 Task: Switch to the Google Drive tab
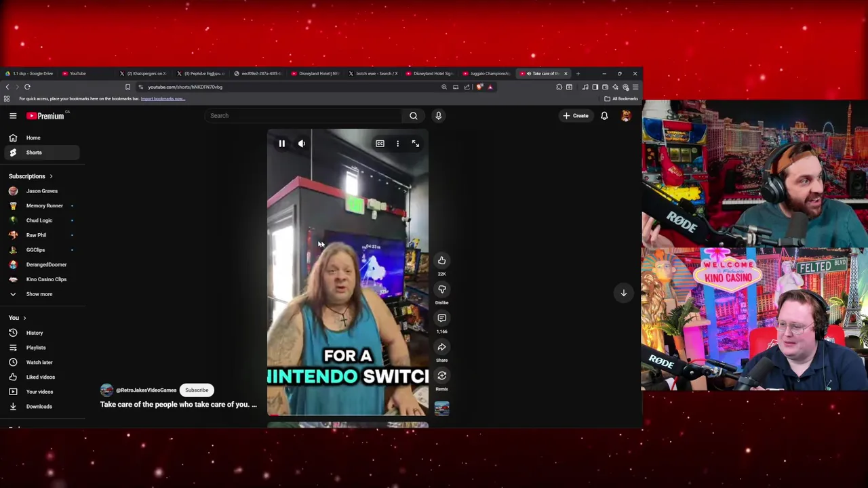[29, 73]
